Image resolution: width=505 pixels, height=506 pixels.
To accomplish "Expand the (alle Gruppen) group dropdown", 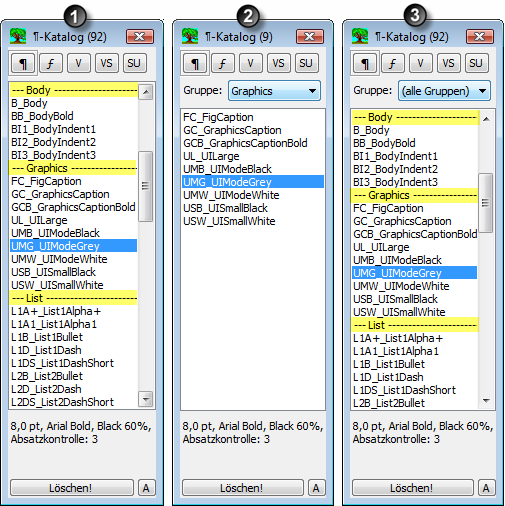I will (444, 91).
